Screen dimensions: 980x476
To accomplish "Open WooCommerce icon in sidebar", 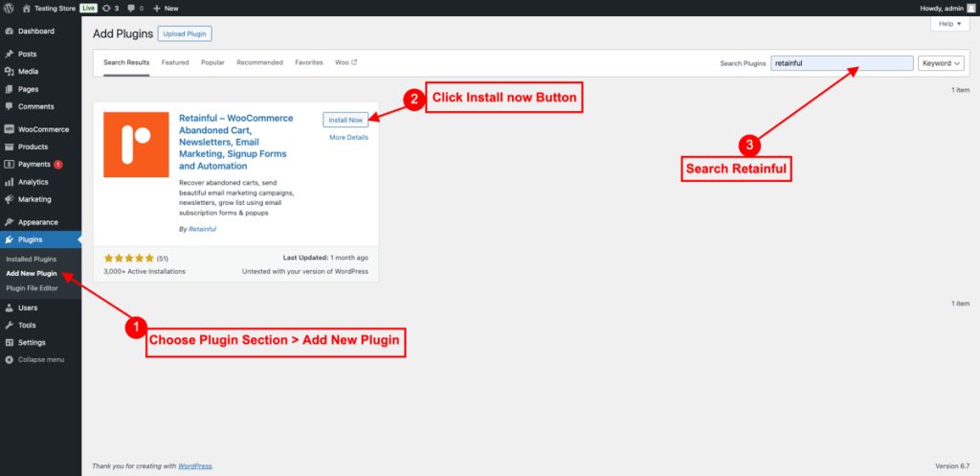I will click(9, 129).
